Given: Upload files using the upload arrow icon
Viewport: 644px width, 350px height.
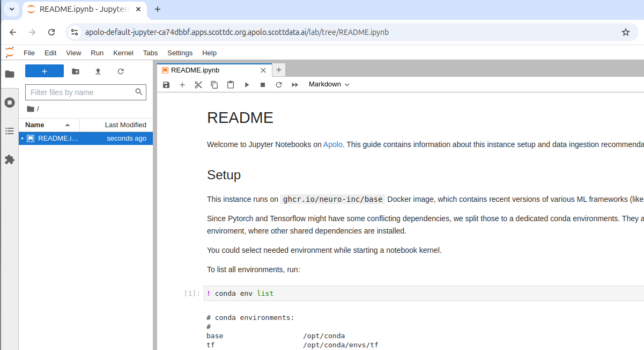Looking at the screenshot, I should coord(98,71).
